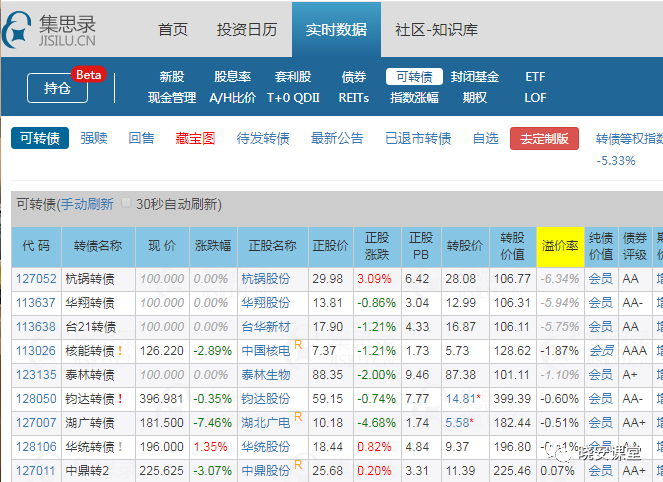Sort by the yellow 溢价率 column header

click(560, 246)
